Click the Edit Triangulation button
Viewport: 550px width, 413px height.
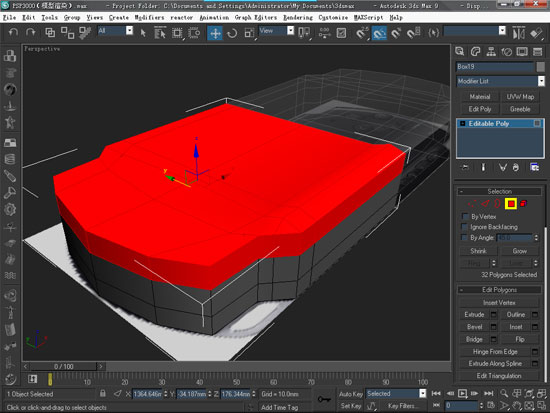coord(499,376)
